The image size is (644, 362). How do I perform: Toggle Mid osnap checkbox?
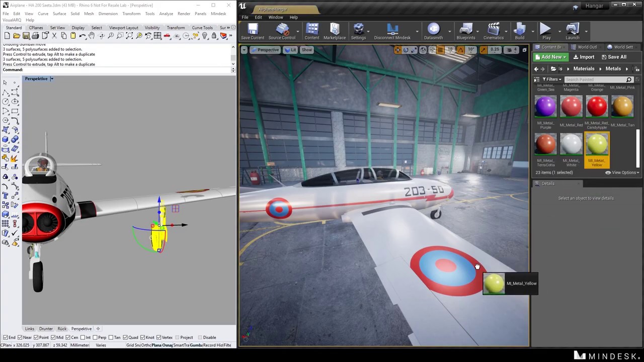(x=53, y=337)
